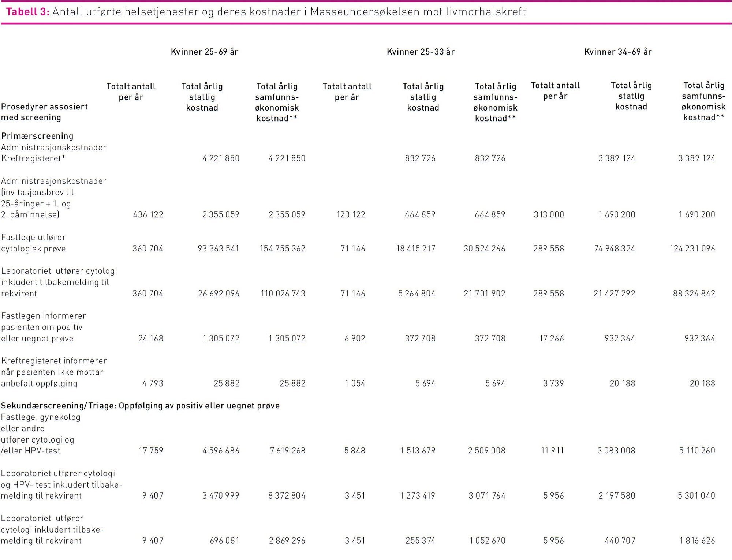Click the value 110 026 743
Screen dimensions: 732x560
(283, 294)
